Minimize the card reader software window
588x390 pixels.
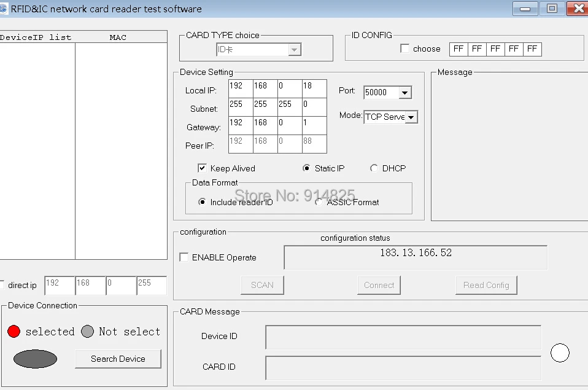(525, 9)
